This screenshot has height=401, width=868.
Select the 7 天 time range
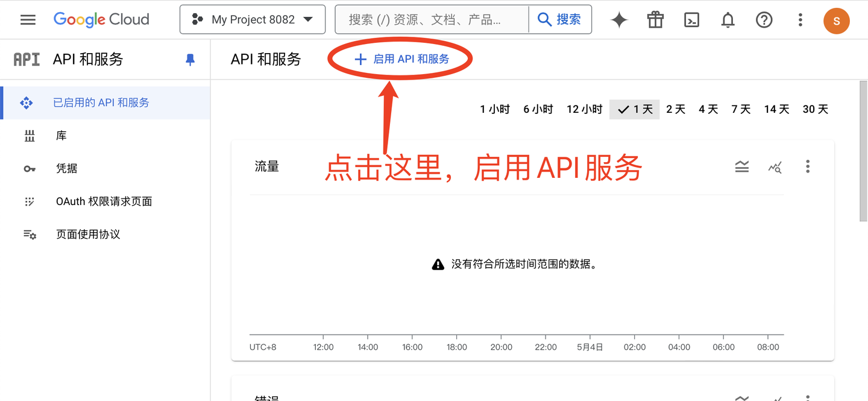(741, 109)
